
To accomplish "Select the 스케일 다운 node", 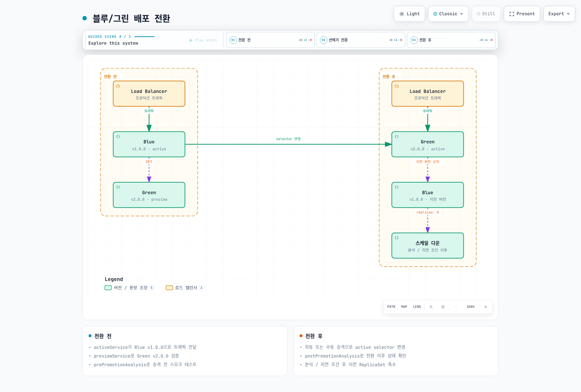I will [x=427, y=245].
